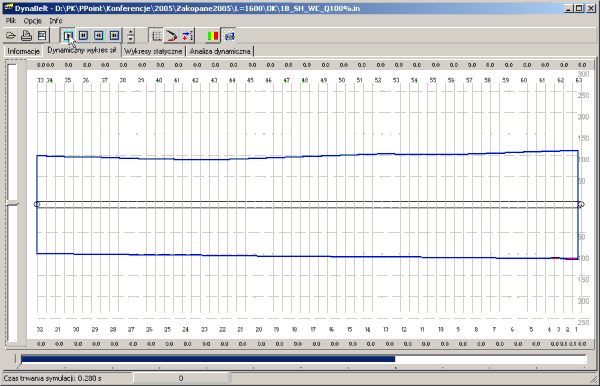Open a file with the folder icon
Viewport: 600px width, 386px height.
click(x=11, y=36)
